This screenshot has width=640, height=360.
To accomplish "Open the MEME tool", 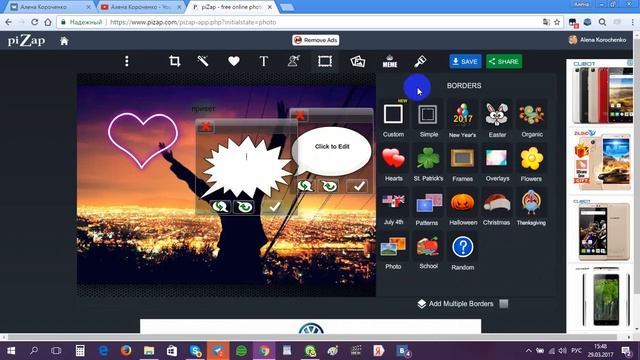I will coord(390,61).
